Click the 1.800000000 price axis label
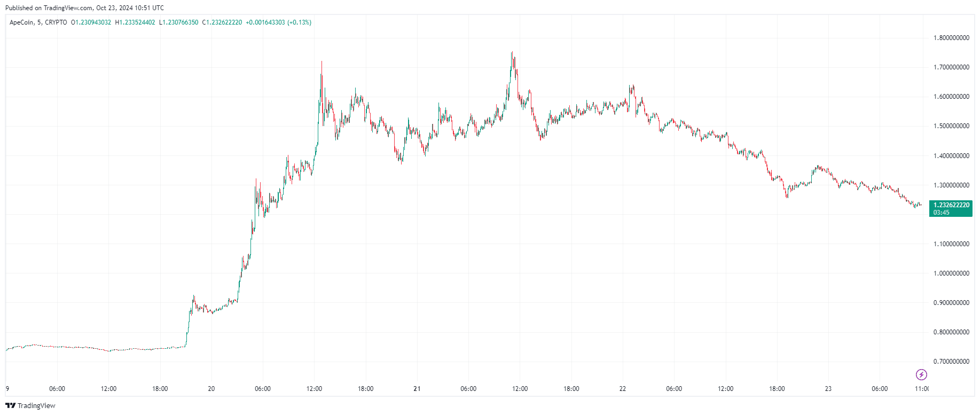This screenshot has width=980, height=415. pos(951,38)
